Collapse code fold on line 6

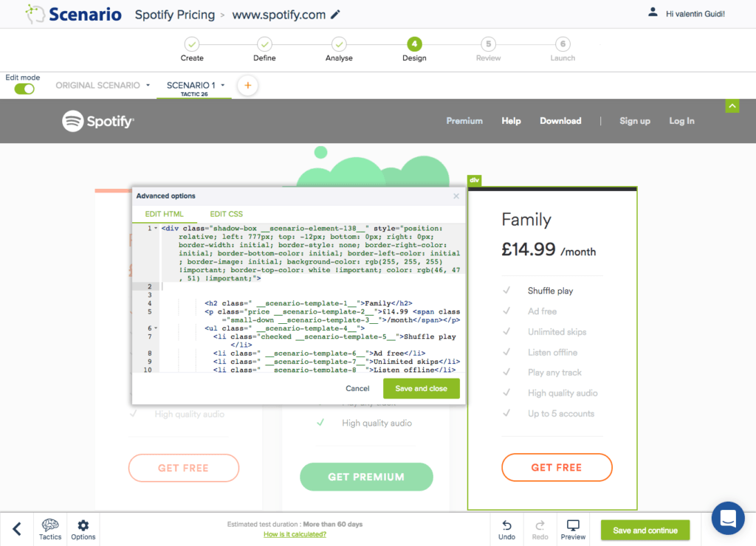(x=156, y=328)
